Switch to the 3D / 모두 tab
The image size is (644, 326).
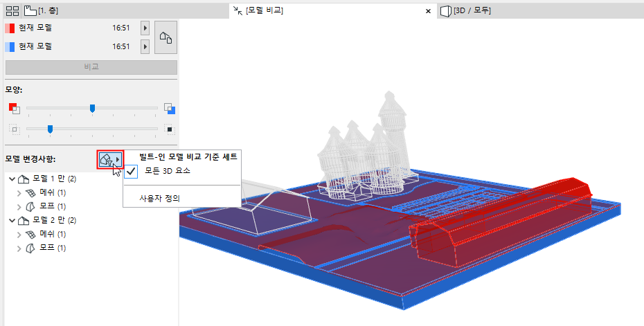click(466, 10)
